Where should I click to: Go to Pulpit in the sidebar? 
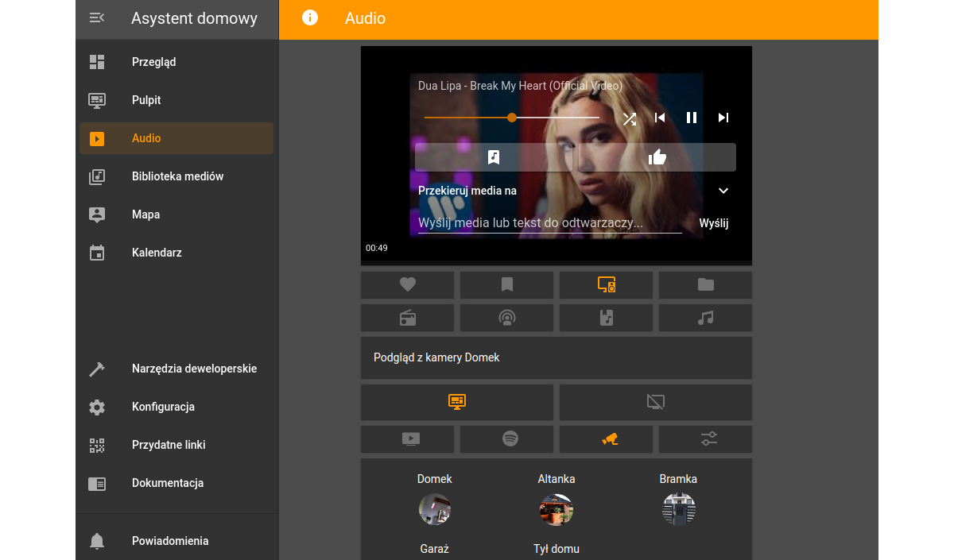176,100
